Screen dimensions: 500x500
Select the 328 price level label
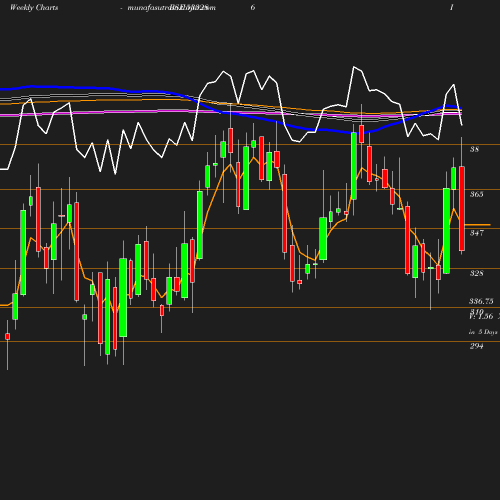(476, 273)
